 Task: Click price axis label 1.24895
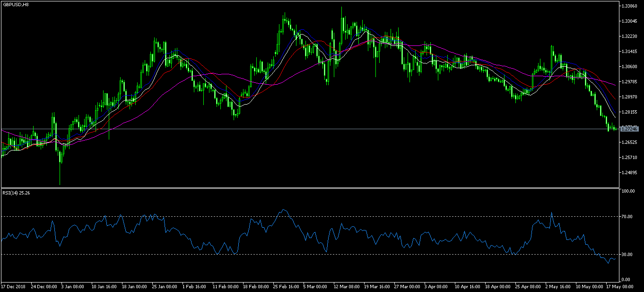pos(629,173)
